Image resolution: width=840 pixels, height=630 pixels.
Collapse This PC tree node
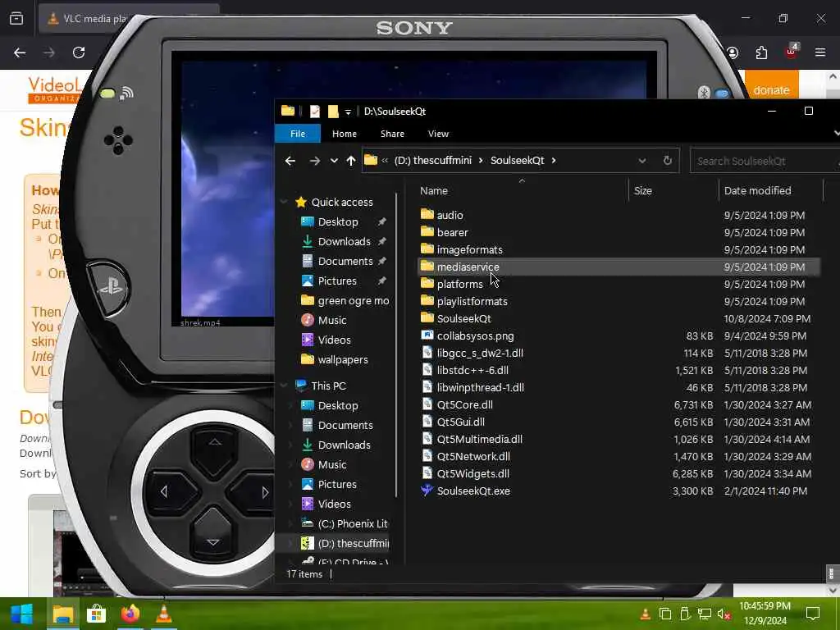pos(284,386)
